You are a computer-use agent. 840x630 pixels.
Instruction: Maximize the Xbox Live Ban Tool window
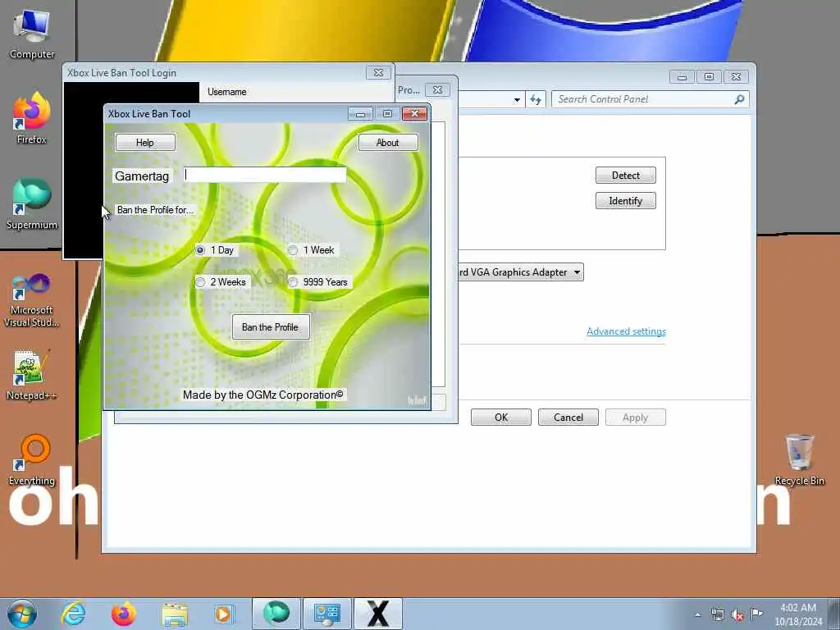pos(387,113)
